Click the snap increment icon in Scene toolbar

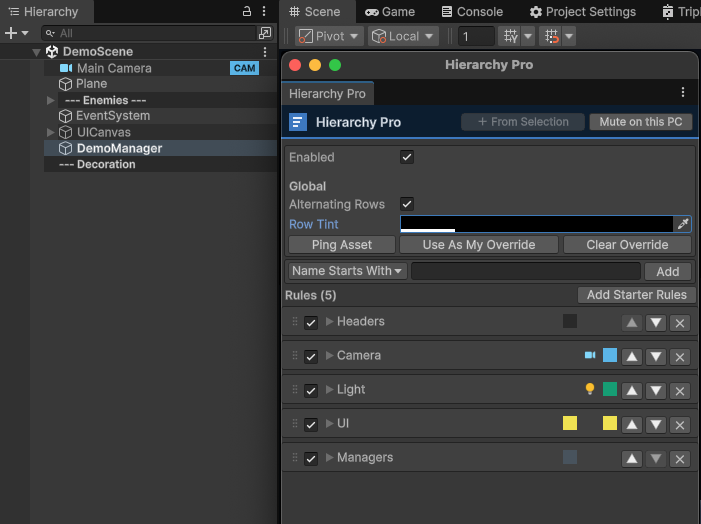tap(552, 36)
